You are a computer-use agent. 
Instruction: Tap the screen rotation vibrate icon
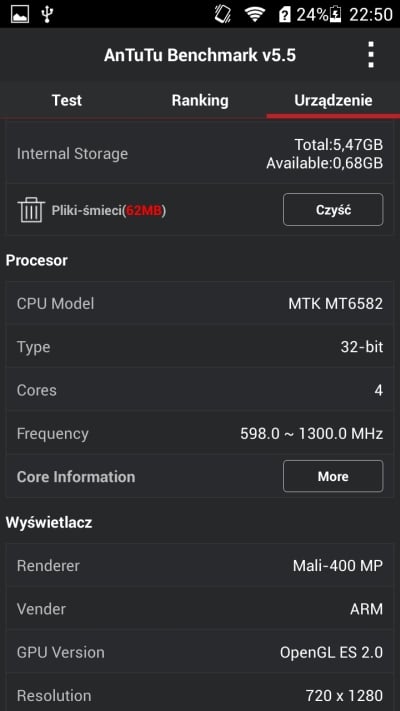pyautogui.click(x=223, y=15)
